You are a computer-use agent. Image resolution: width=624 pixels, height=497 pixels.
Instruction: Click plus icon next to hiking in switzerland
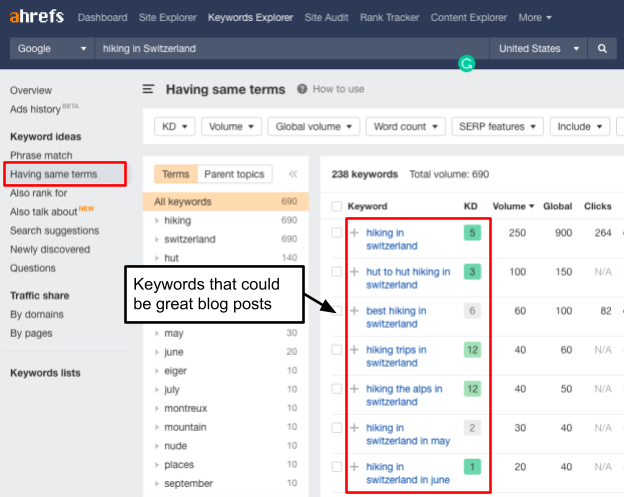353,233
